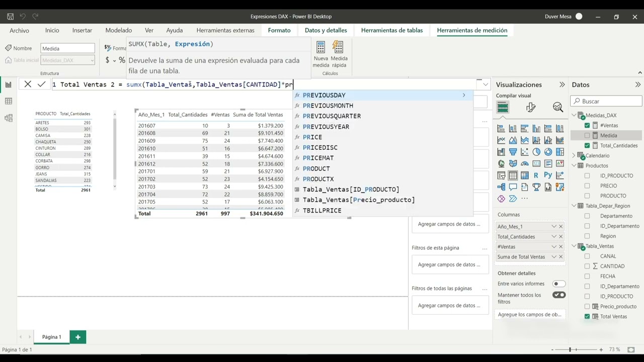644x362 pixels.
Task: Select the Gauge visual
Action: pyautogui.click(x=525, y=163)
